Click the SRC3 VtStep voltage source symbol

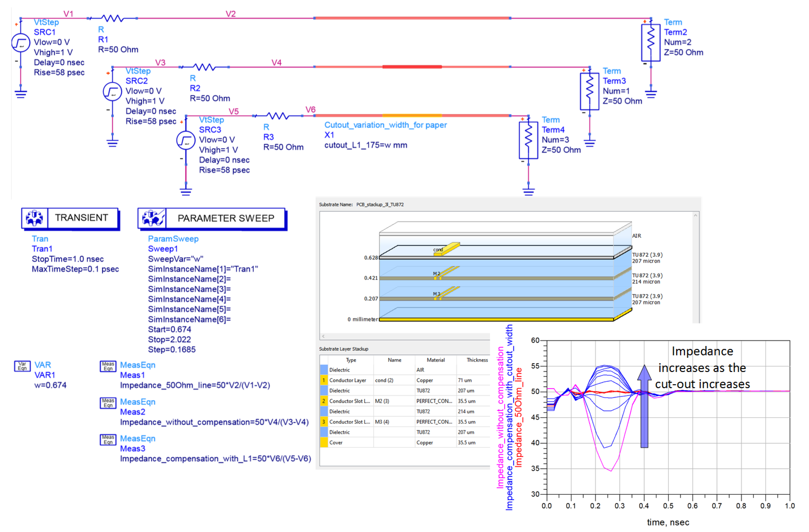[186, 140]
